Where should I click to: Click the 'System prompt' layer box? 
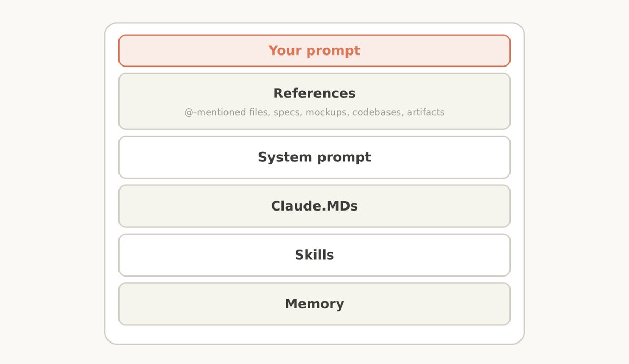pyautogui.click(x=314, y=157)
